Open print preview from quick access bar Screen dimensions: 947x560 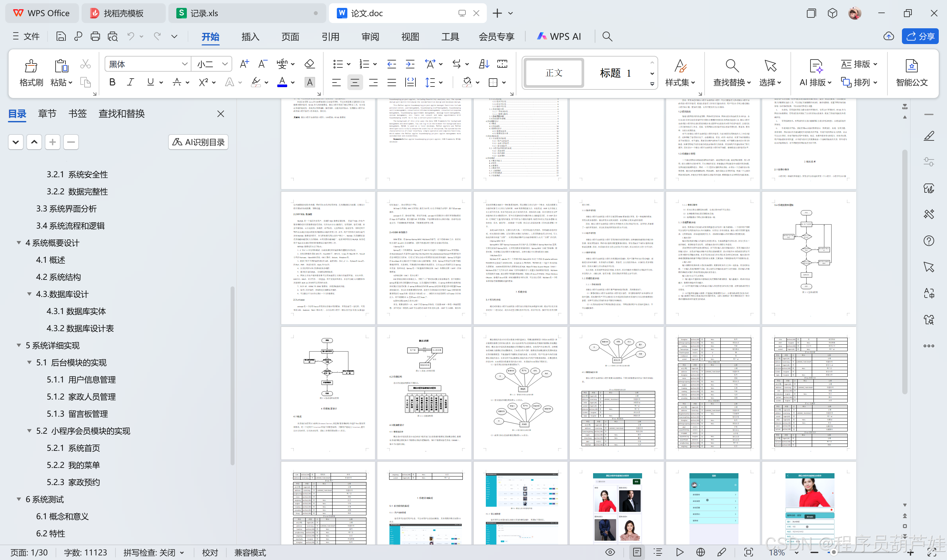(112, 36)
